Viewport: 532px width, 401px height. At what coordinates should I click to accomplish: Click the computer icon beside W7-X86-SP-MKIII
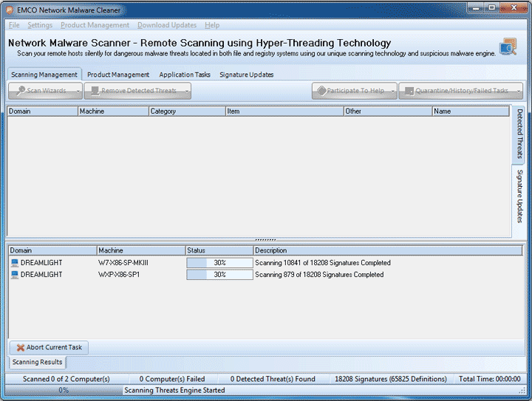tap(15, 263)
